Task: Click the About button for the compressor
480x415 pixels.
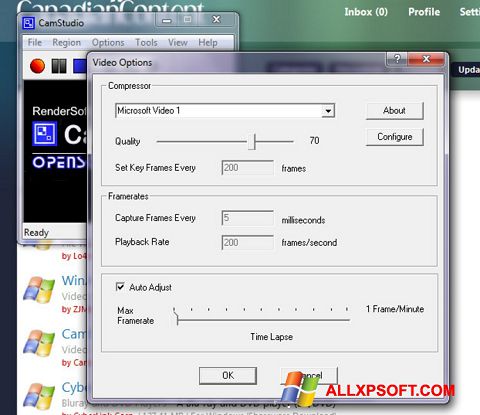Action: point(395,111)
